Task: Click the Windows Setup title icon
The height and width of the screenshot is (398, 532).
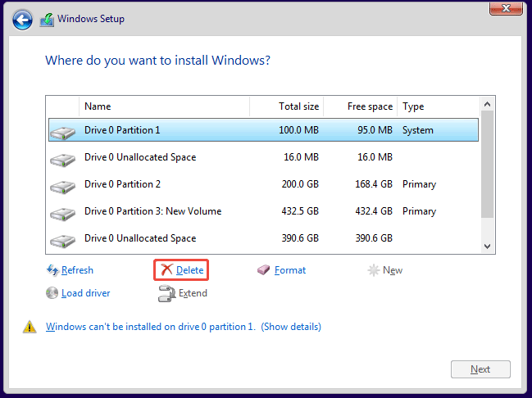Action: click(x=47, y=20)
